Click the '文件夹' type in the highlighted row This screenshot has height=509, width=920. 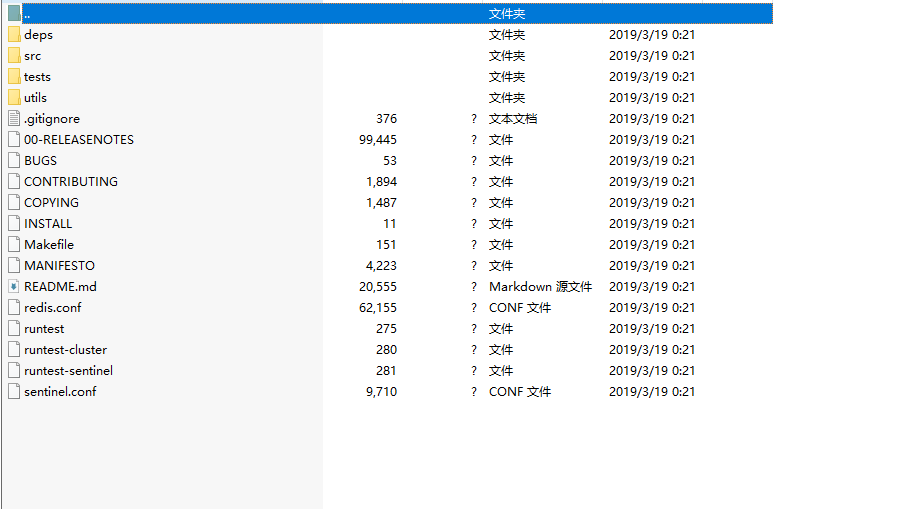click(x=507, y=13)
